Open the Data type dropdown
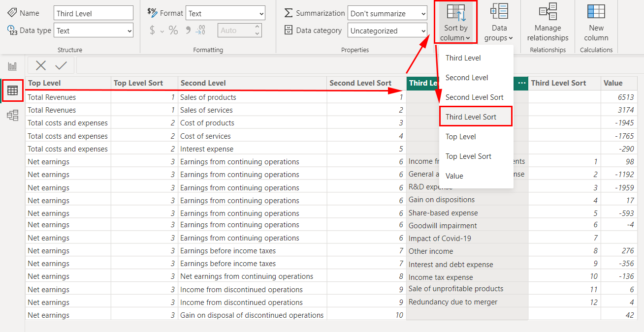Viewport: 644px width, 332px height. click(94, 30)
